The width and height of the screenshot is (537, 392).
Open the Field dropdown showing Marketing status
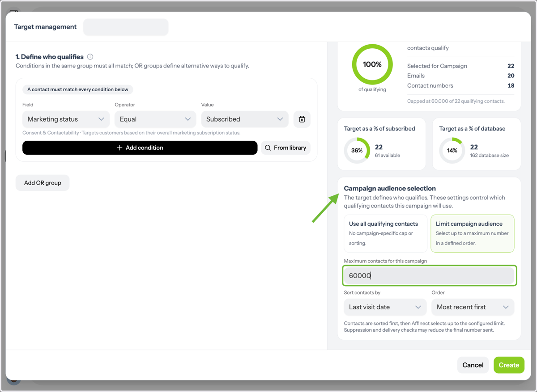[x=66, y=119]
